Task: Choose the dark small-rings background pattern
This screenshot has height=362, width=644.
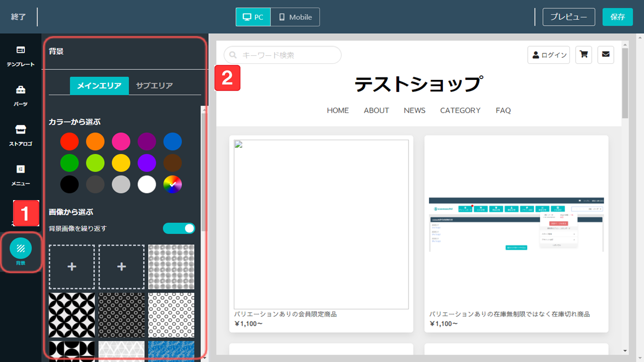Action: (121, 315)
